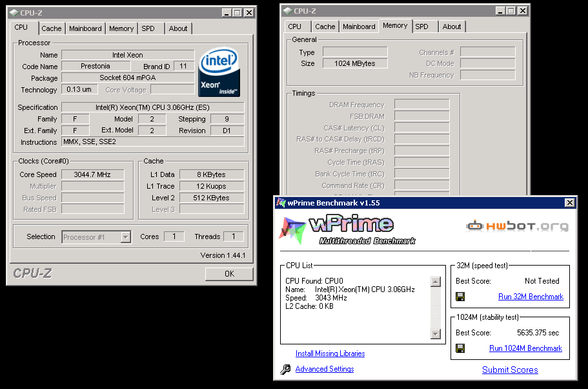The height and width of the screenshot is (389, 588).
Task: Switch to Cache tab in left CPU-Z window
Action: pos(52,28)
